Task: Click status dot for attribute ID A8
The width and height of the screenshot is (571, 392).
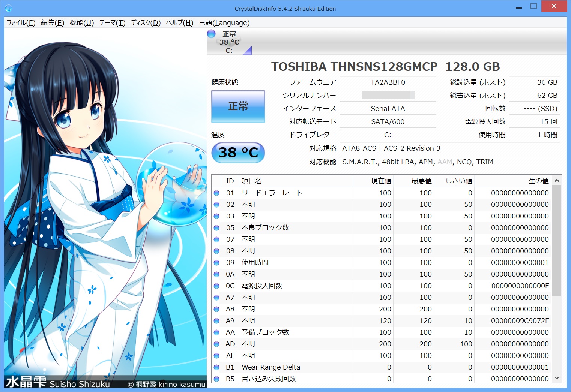Action: [216, 309]
